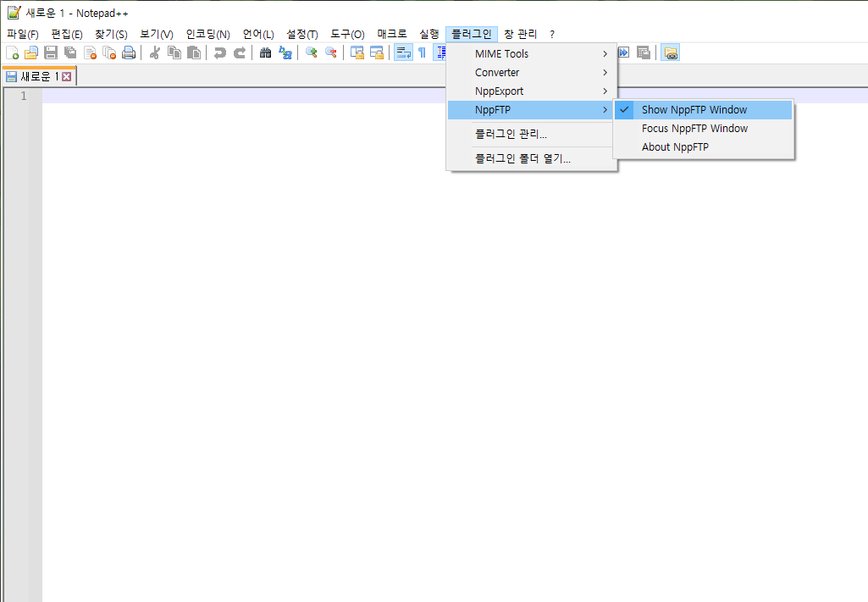
Task: Open the 매크로 menu
Action: point(392,35)
